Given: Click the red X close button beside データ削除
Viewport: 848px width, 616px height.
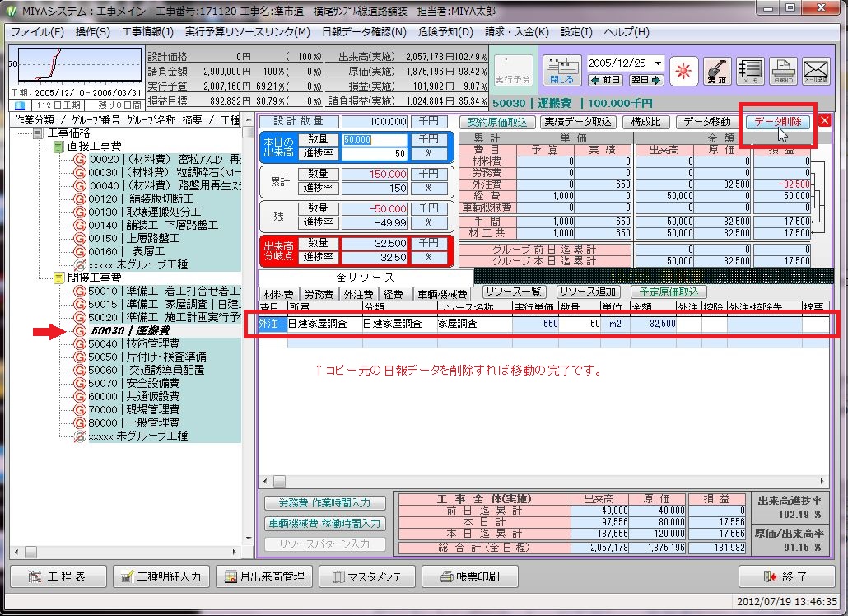Looking at the screenshot, I should tap(824, 121).
